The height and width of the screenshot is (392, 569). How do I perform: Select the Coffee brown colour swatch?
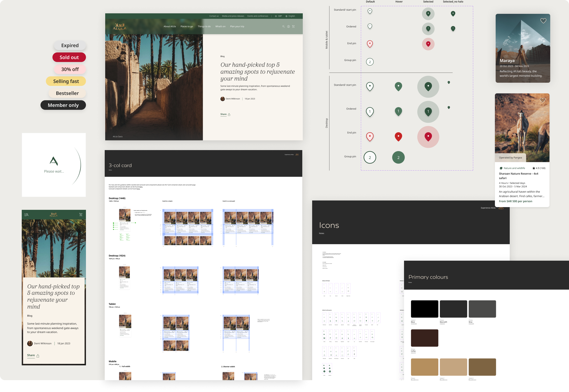pos(425,338)
